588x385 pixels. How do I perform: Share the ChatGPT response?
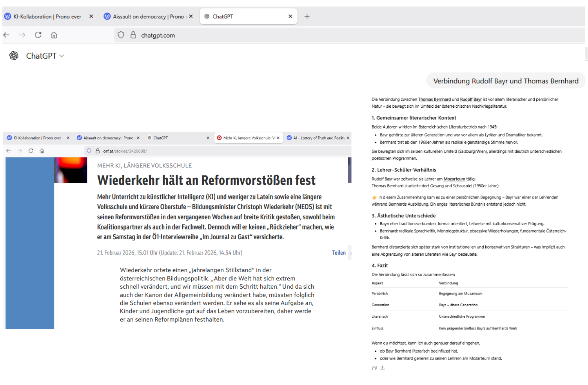point(383,368)
